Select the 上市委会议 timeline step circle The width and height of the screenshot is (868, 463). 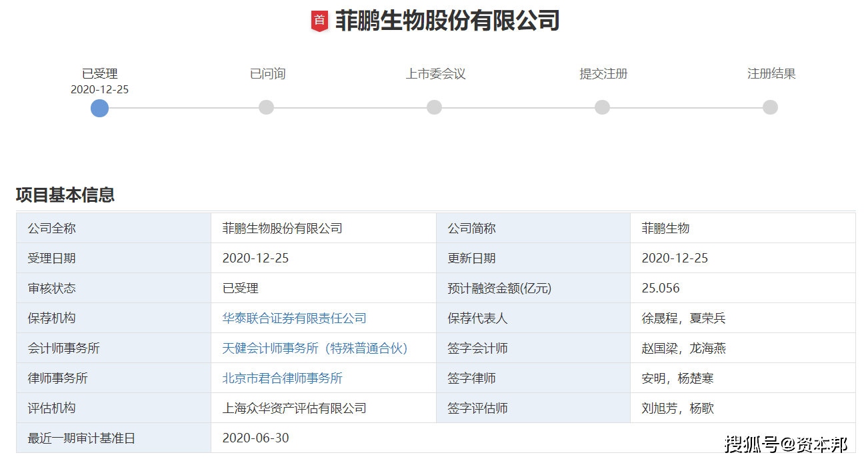(x=434, y=107)
